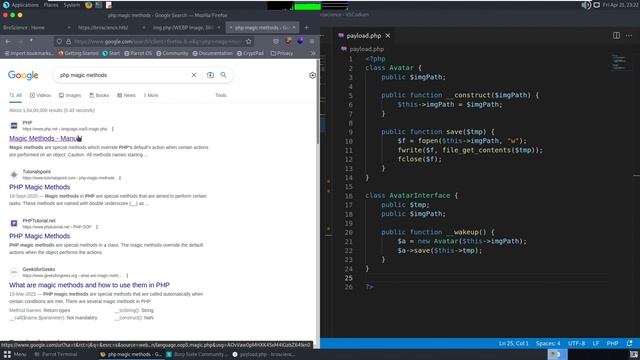Open the Applications menu in top panel
The image size is (640, 360).
(x=20, y=5)
